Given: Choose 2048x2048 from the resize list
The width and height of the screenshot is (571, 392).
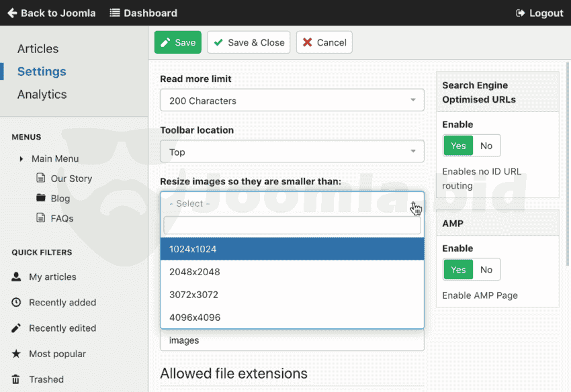Looking at the screenshot, I should [x=292, y=272].
